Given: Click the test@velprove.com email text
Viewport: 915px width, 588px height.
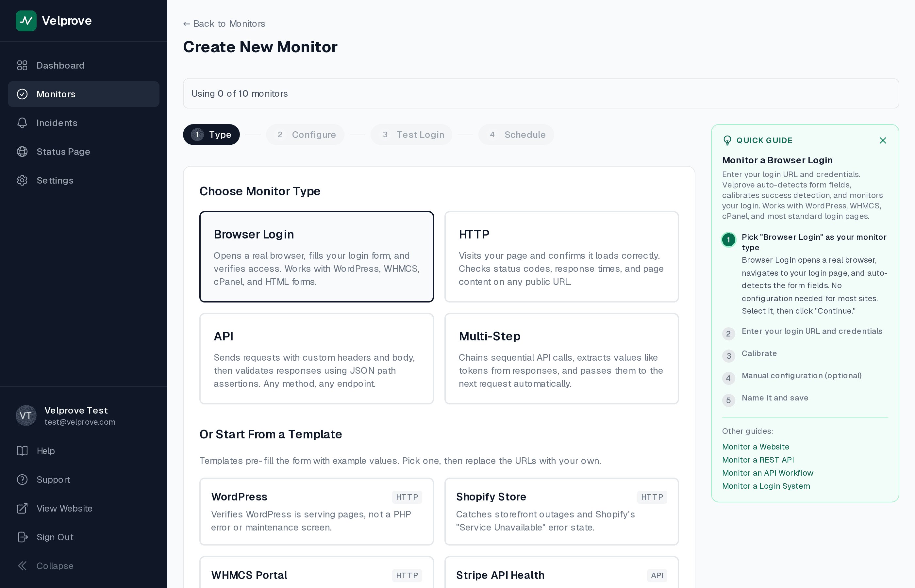Looking at the screenshot, I should tap(80, 422).
